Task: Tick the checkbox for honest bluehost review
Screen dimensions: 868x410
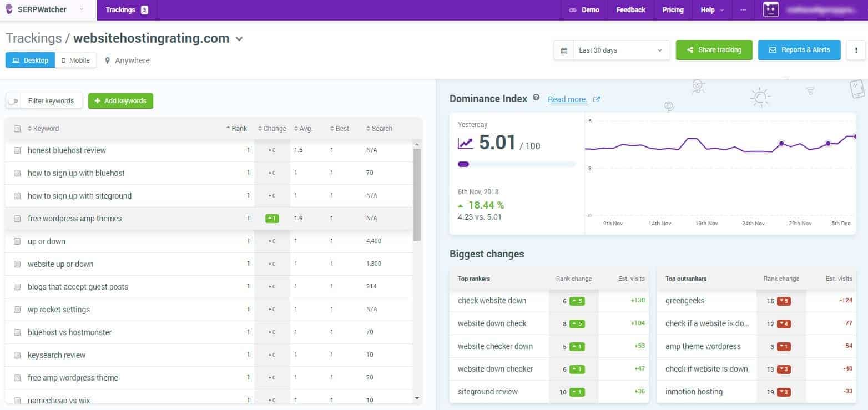Action: [x=17, y=150]
